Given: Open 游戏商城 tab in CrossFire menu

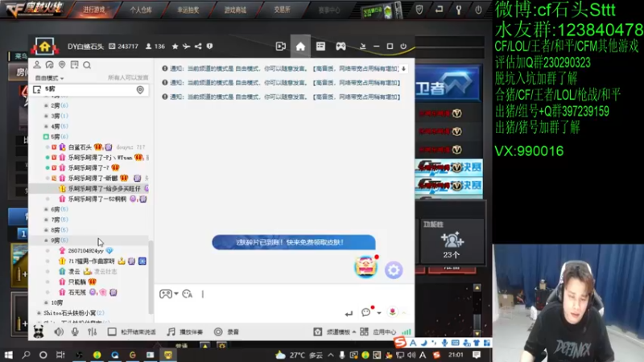Looking at the screenshot, I should coord(235,10).
